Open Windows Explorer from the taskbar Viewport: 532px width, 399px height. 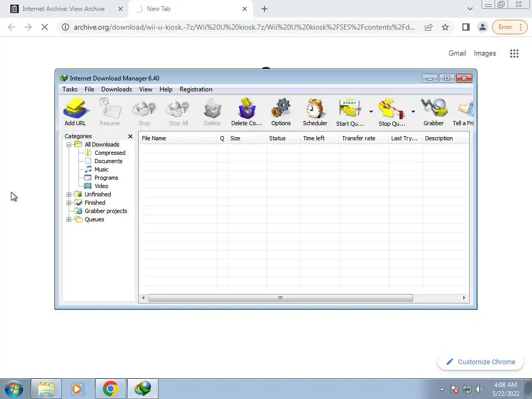46,389
